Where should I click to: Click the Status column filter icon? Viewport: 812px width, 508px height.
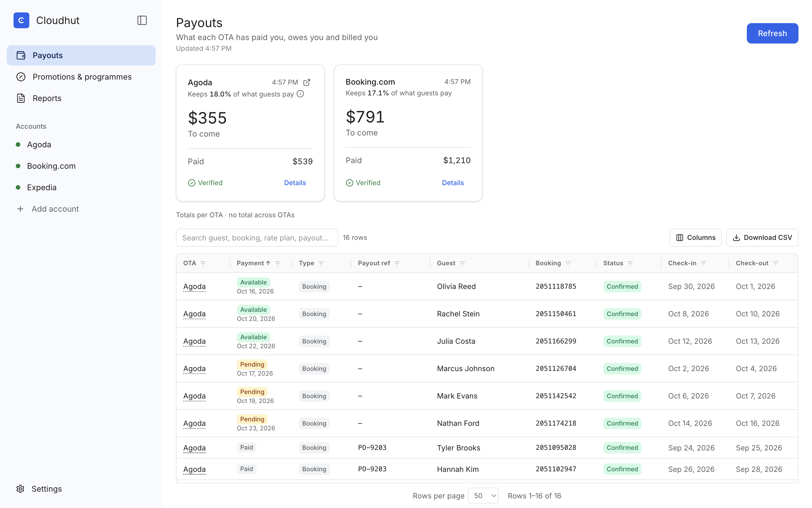pyautogui.click(x=630, y=263)
